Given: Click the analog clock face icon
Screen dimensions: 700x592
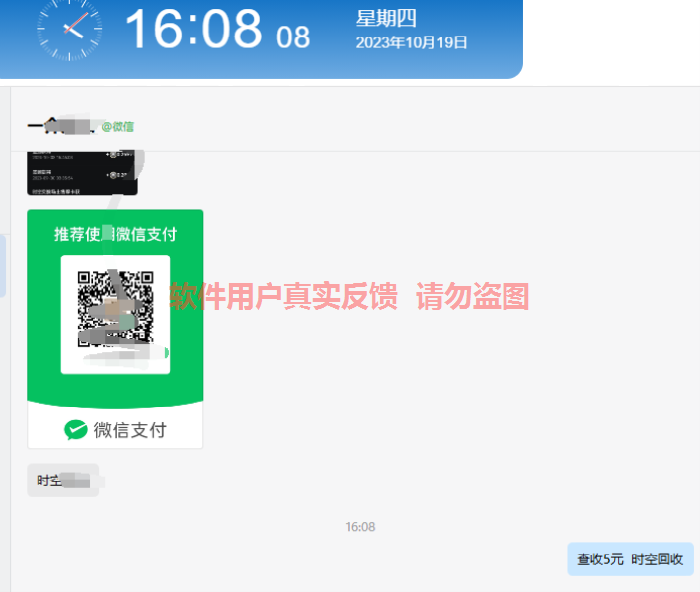Looking at the screenshot, I should tap(69, 29).
